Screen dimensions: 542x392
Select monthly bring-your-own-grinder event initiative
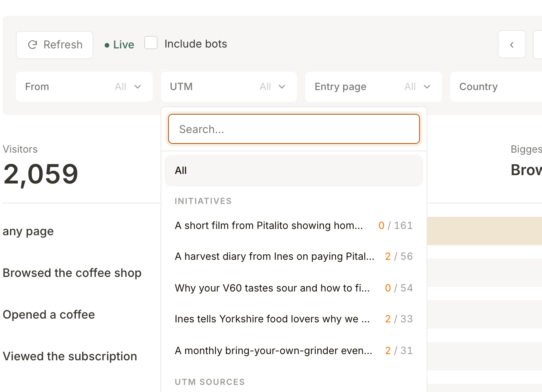(294, 351)
